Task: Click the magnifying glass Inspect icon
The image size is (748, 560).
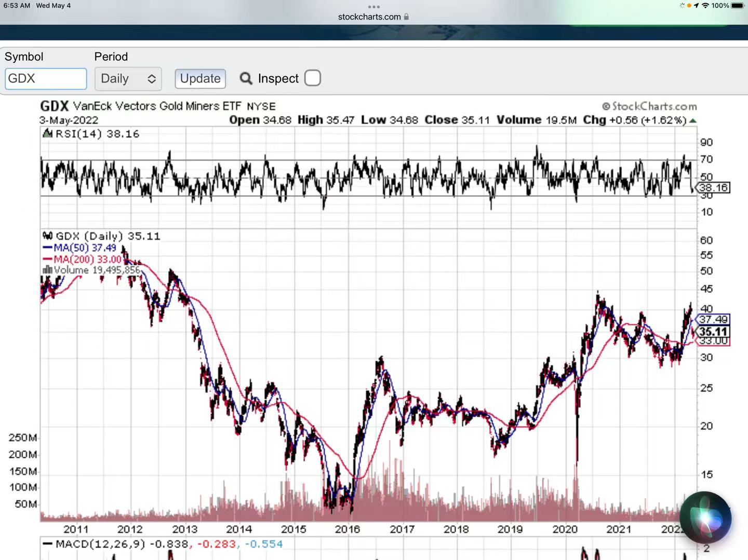Action: [246, 78]
